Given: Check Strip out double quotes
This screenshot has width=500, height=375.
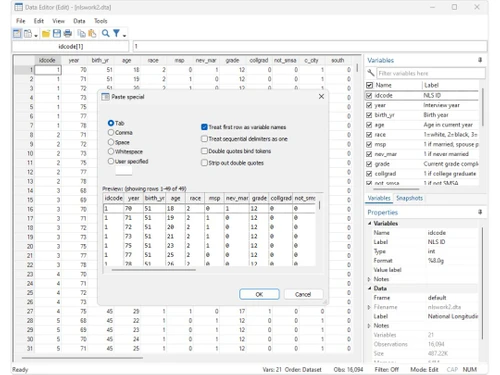Looking at the screenshot, I should click(204, 163).
